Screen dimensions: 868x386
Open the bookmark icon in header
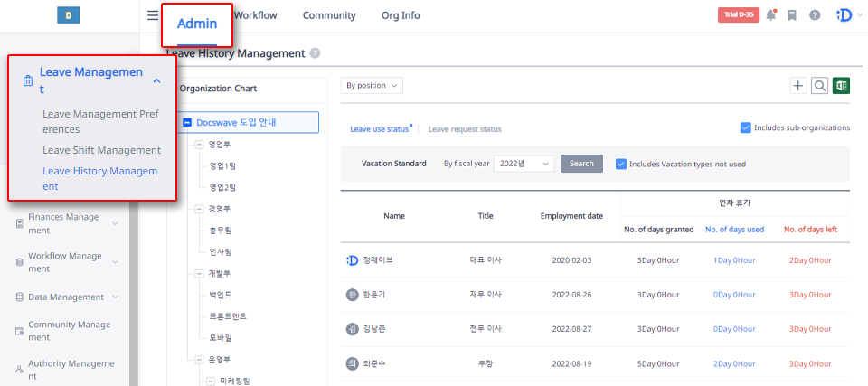tap(792, 15)
